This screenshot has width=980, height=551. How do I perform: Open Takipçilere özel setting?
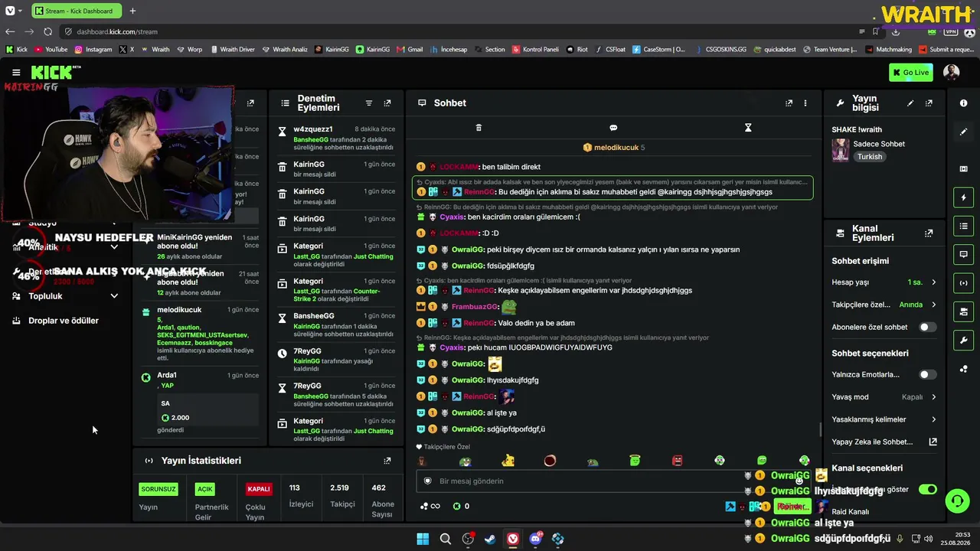(884, 305)
